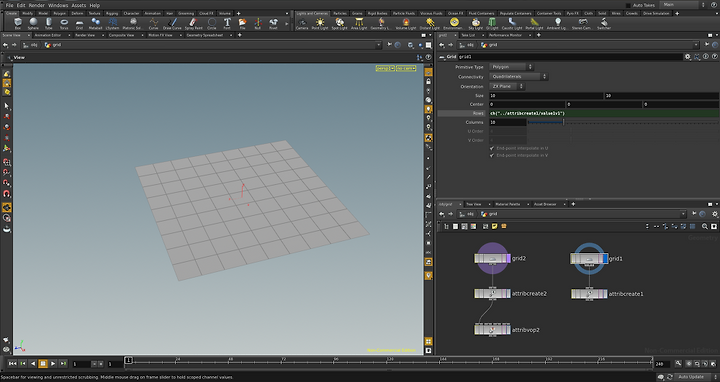Open the Windows menu

click(58, 5)
